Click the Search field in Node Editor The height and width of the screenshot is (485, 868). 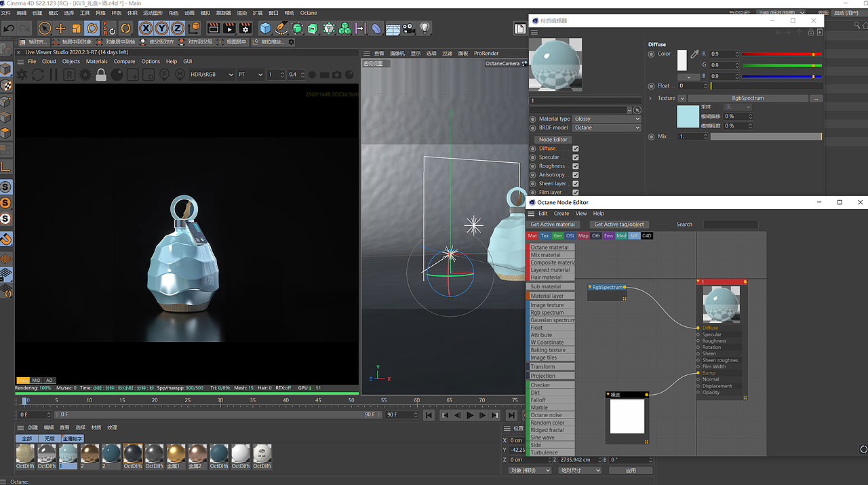[x=730, y=225]
